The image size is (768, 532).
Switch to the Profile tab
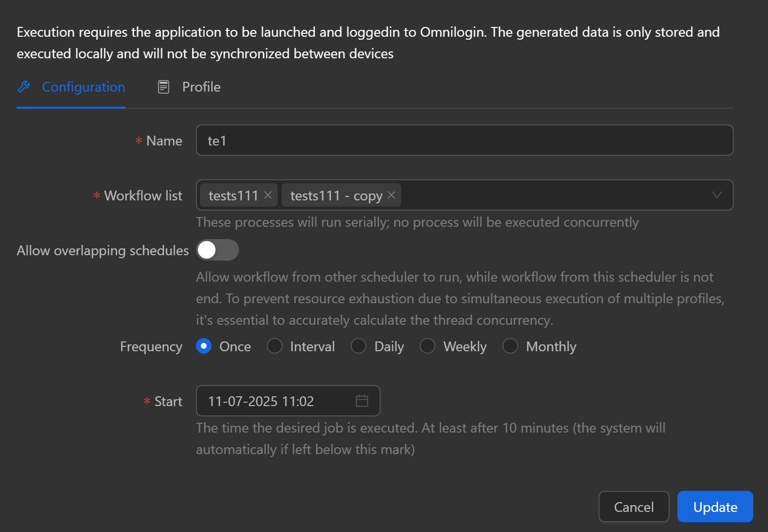click(x=201, y=87)
